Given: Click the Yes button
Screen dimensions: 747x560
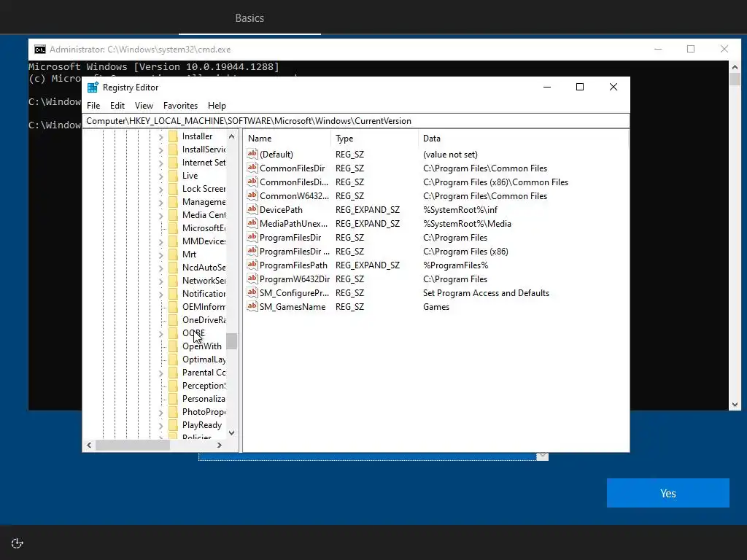Looking at the screenshot, I should pos(668,493).
